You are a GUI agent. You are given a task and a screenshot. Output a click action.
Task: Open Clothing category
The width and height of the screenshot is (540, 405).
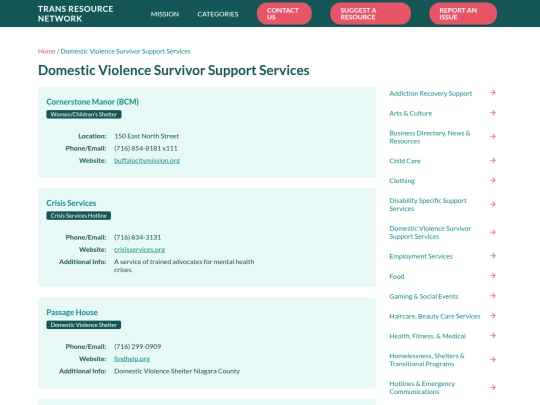click(402, 181)
